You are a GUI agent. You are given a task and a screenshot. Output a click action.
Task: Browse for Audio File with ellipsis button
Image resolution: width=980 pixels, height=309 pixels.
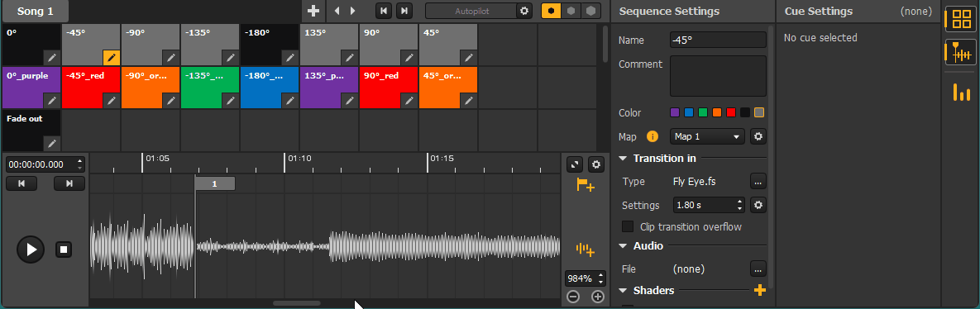pyautogui.click(x=758, y=269)
